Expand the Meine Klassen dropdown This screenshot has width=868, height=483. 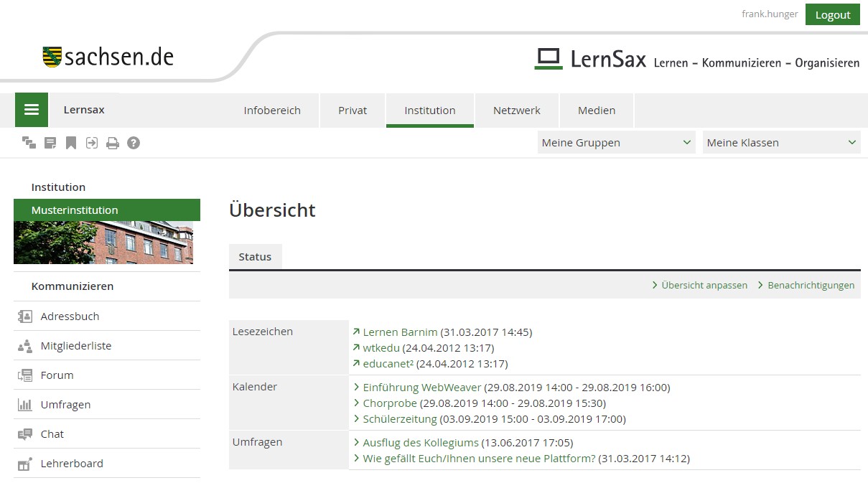pyautogui.click(x=781, y=143)
